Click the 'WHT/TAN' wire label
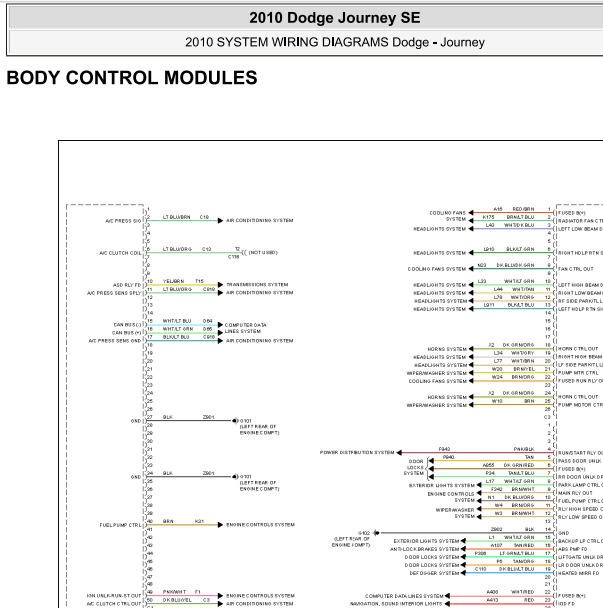The image size is (603, 608). (x=523, y=289)
